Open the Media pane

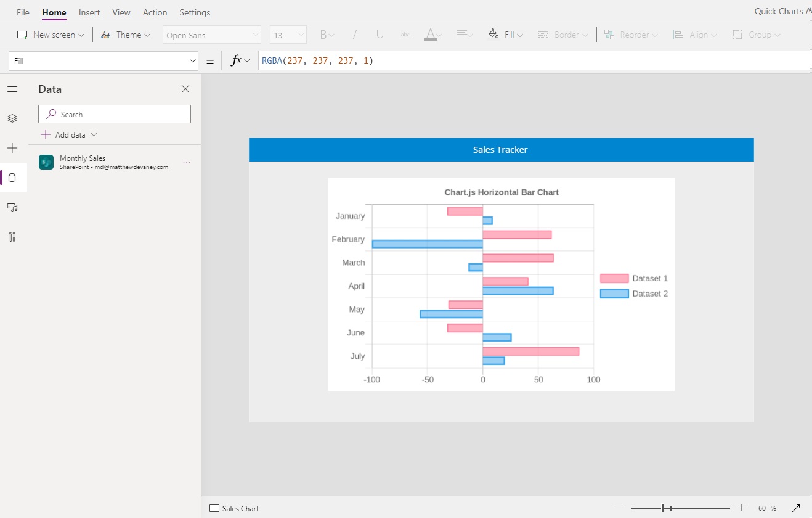pos(12,207)
